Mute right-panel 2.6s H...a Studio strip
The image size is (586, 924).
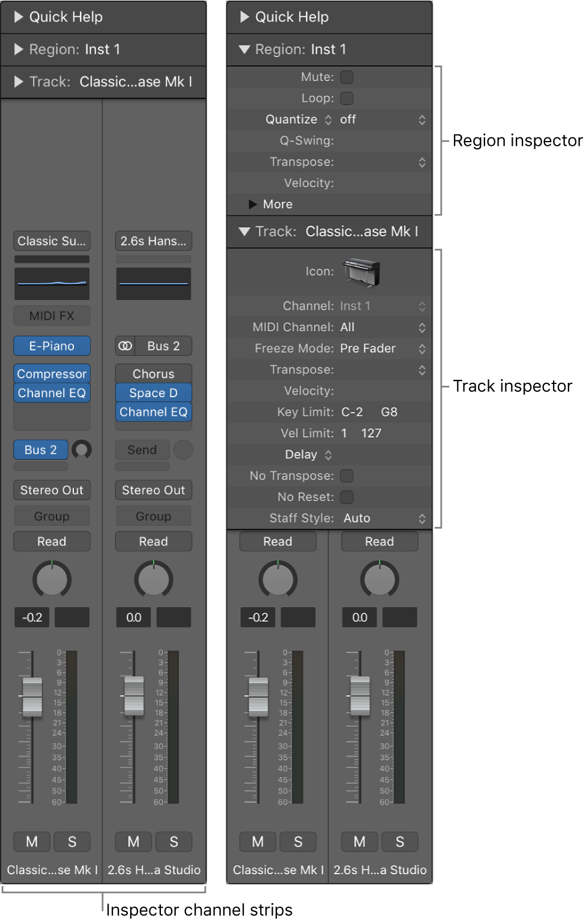(359, 842)
